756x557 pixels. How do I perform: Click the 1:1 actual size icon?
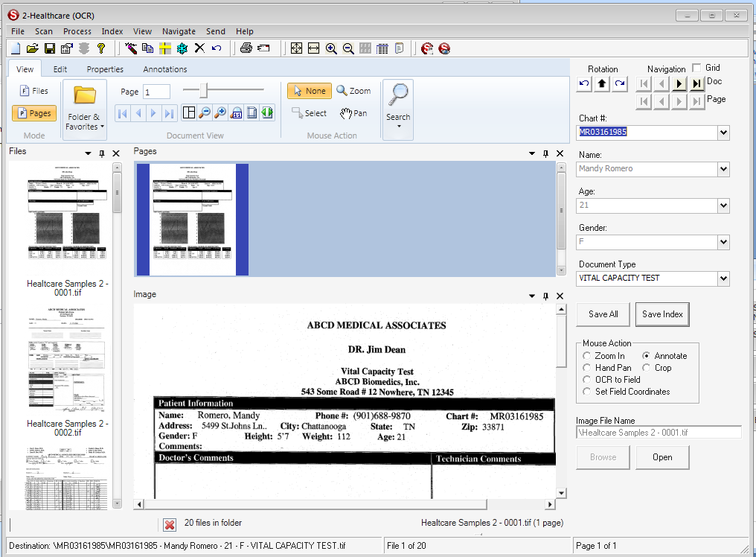click(237, 112)
